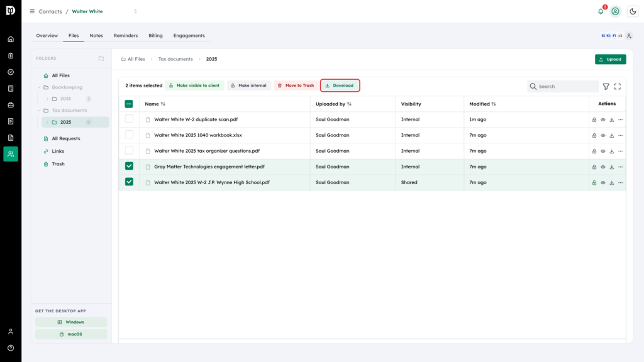Switch to the Overview tab
644x362 pixels.
[x=47, y=36]
